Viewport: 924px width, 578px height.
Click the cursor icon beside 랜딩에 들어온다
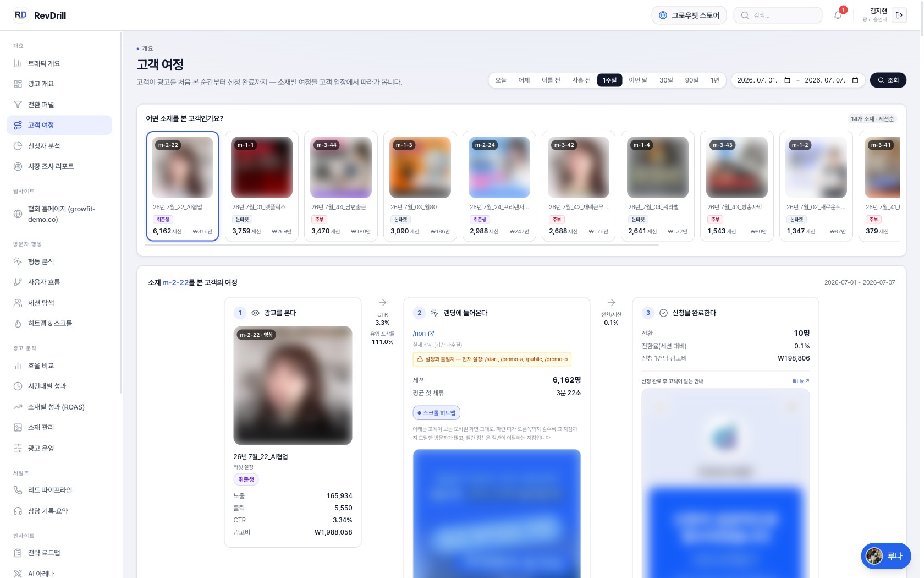[435, 313]
